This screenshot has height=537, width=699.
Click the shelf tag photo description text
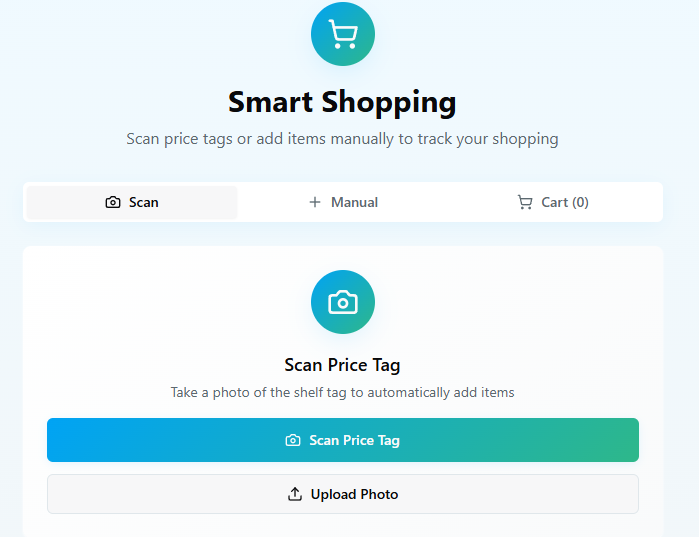342,393
